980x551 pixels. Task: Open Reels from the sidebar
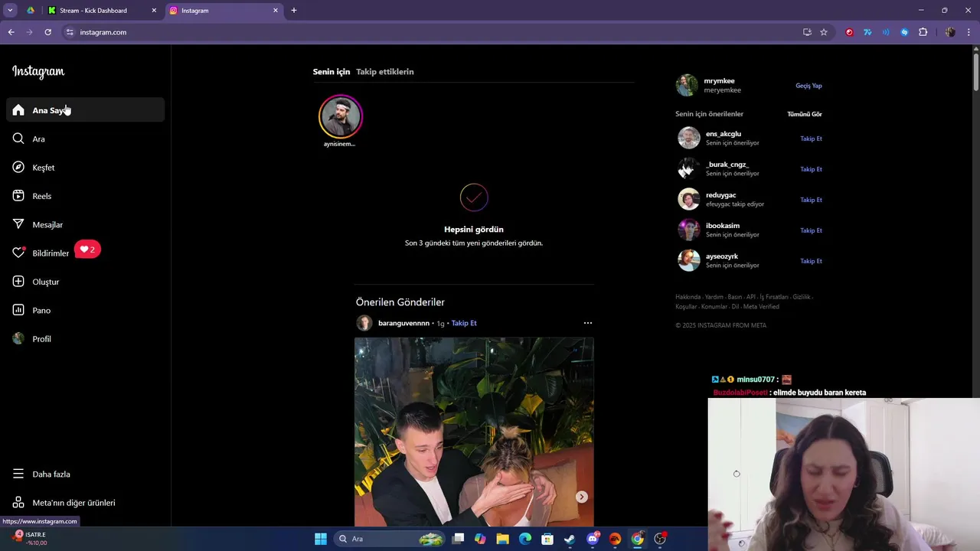coord(85,196)
